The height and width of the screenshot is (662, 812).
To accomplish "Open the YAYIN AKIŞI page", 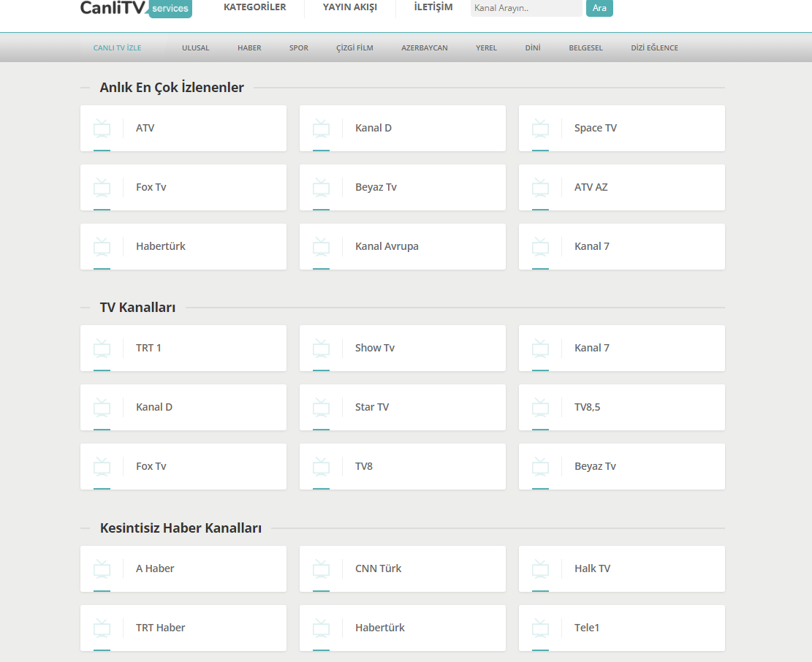I will tap(350, 7).
